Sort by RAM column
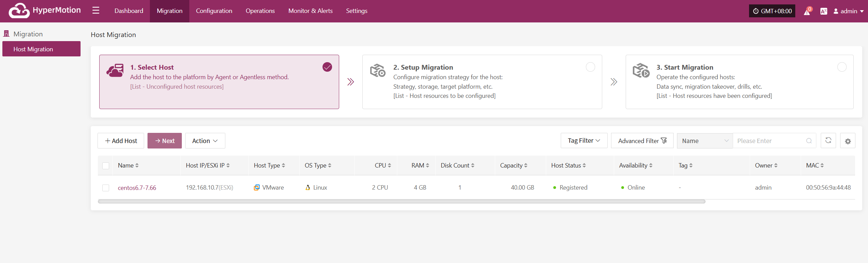 tap(428, 165)
